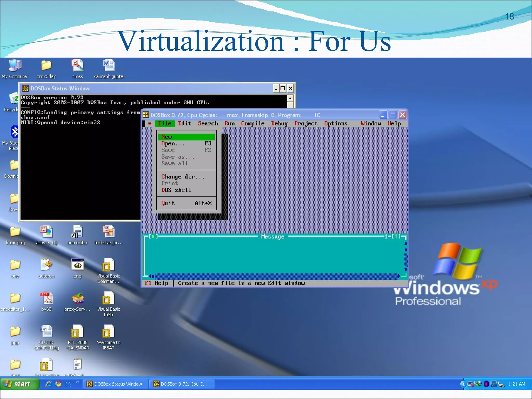Open the Edit menu in Turbo C

184,124
